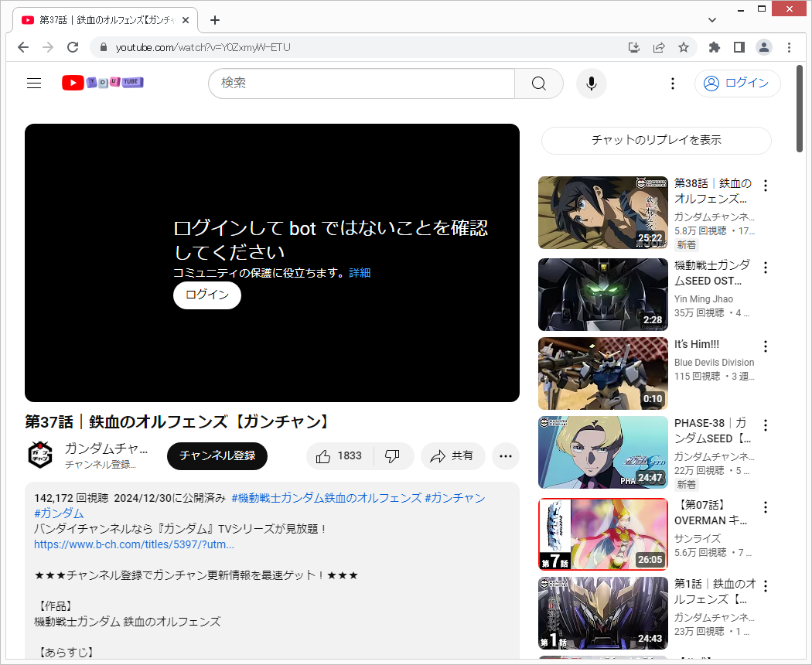Reload the page with refresh icon
812x665 pixels.
(73, 48)
